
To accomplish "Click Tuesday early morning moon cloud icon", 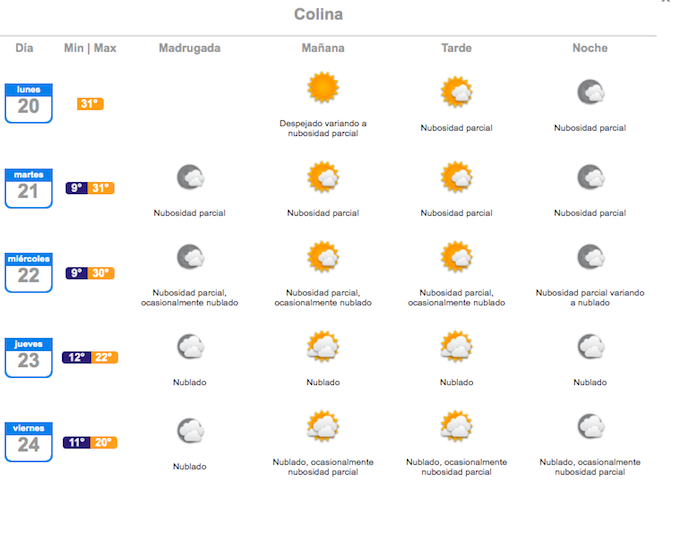I will click(190, 178).
